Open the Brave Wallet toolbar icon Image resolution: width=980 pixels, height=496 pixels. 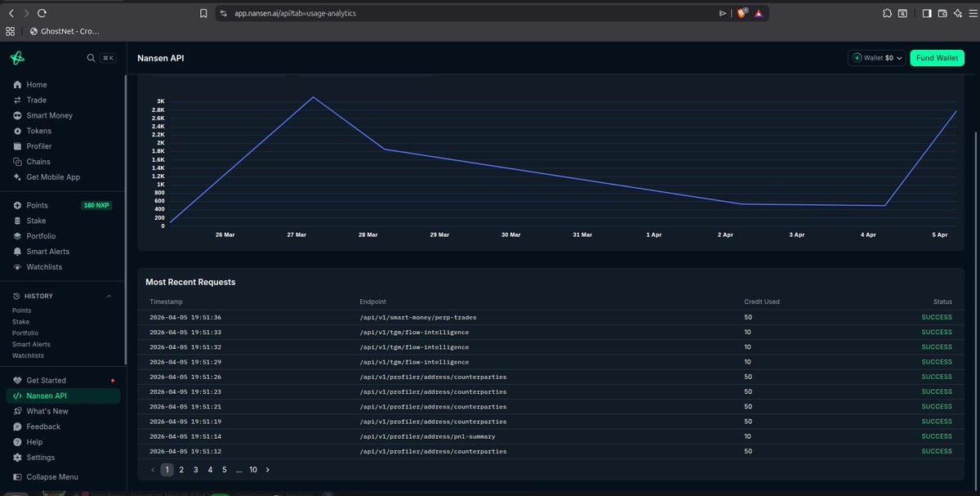(x=942, y=13)
